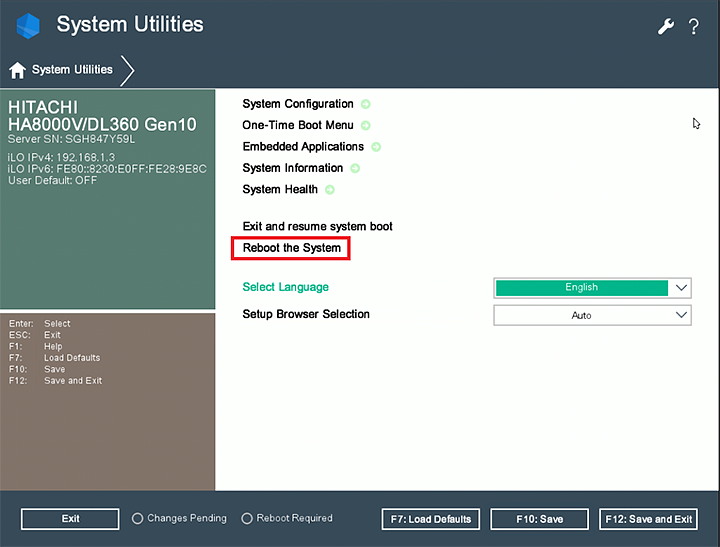
Task: Click the F10: Save button
Action: 540,519
